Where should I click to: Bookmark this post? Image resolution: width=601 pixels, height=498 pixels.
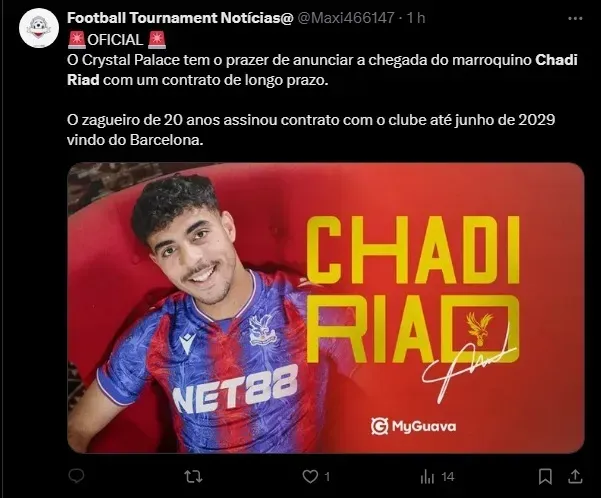(x=545, y=477)
